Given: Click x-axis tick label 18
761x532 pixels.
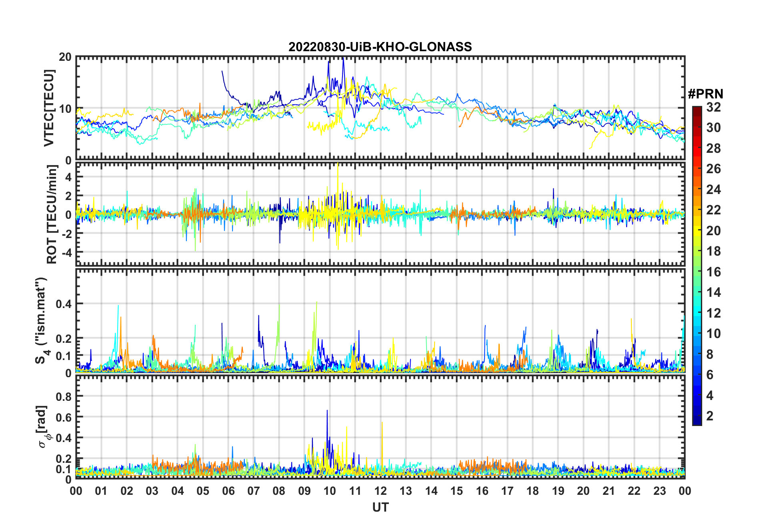Looking at the screenshot, I should [x=533, y=491].
